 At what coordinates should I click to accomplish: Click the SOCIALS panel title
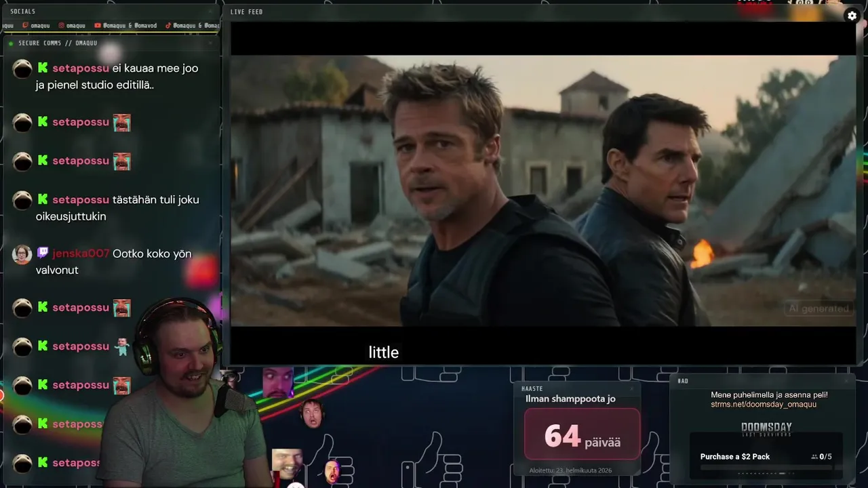click(23, 12)
